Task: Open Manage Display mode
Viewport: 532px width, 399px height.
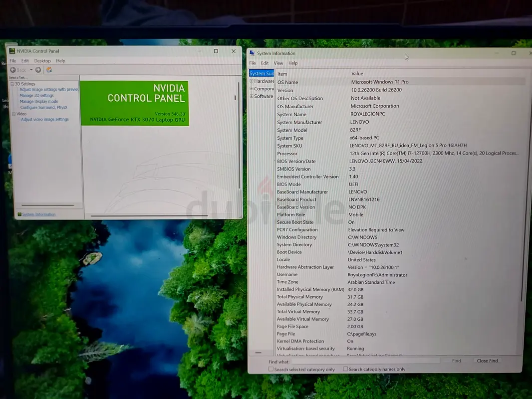Action: tap(39, 101)
